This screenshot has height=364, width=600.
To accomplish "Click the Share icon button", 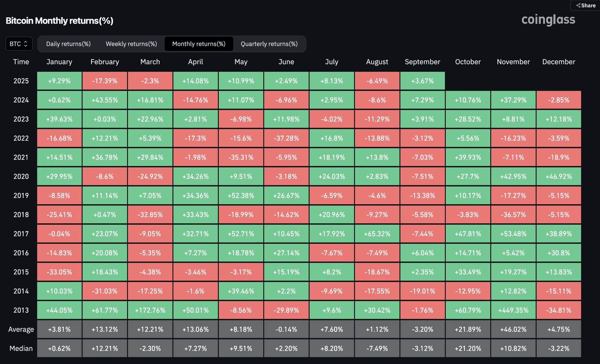I will tap(586, 6).
